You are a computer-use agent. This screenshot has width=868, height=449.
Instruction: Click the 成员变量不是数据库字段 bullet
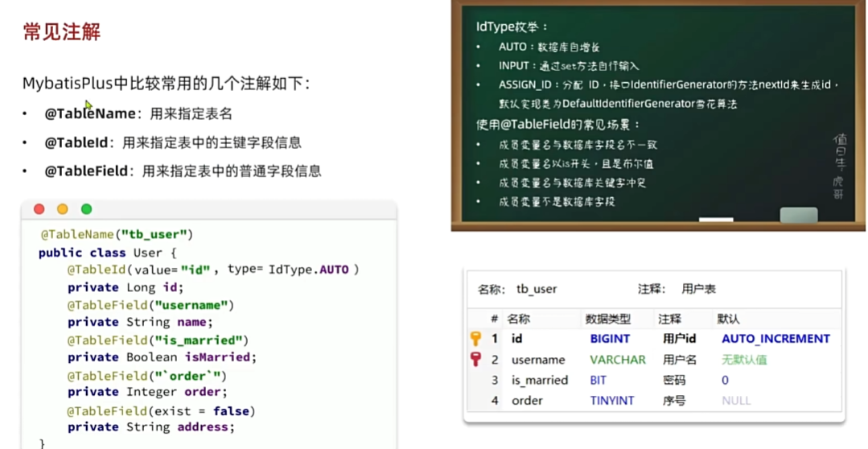(x=557, y=201)
